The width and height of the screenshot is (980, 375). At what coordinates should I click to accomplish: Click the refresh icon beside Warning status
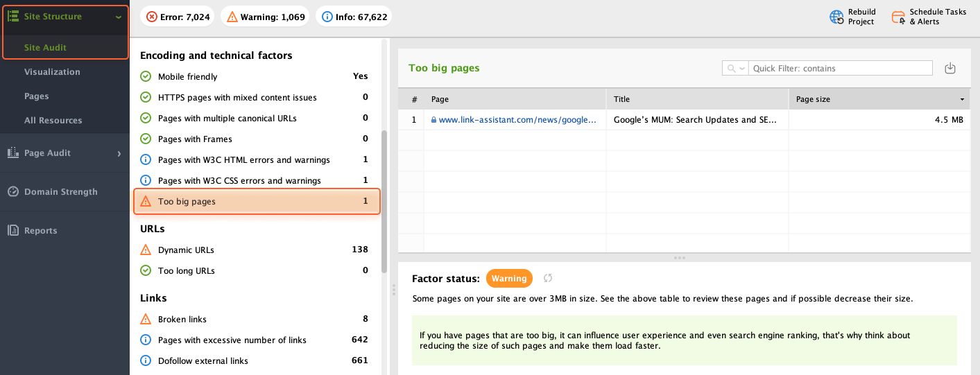coord(548,278)
